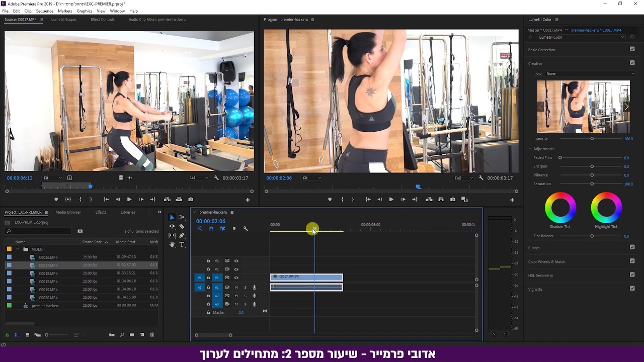Screen dimensions: 644x362
Task: Select the Hand tool
Action: [172, 244]
